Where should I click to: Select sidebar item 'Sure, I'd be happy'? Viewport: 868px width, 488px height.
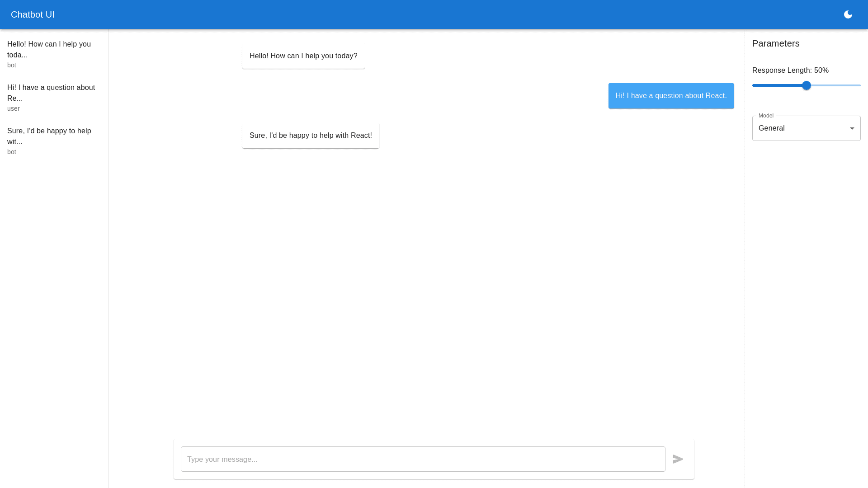click(49, 136)
